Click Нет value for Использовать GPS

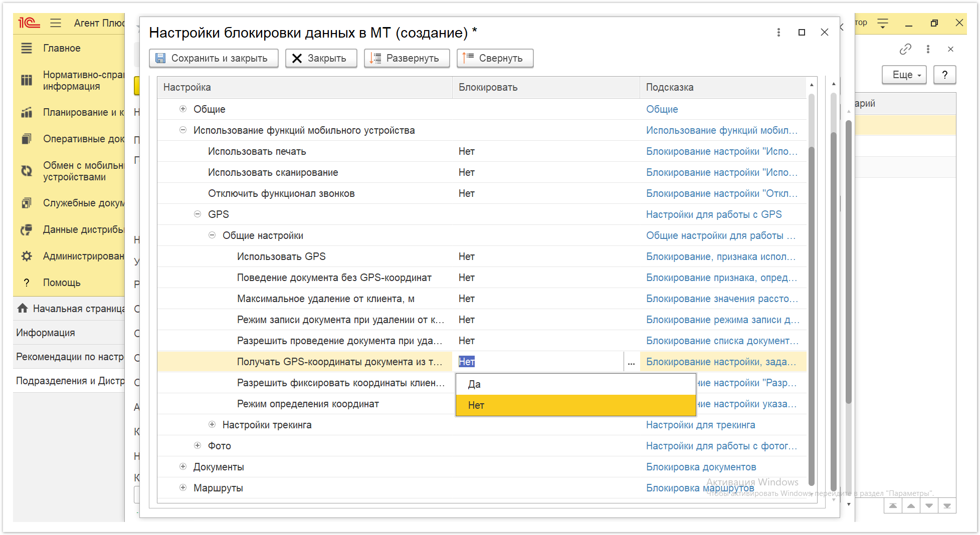(467, 256)
